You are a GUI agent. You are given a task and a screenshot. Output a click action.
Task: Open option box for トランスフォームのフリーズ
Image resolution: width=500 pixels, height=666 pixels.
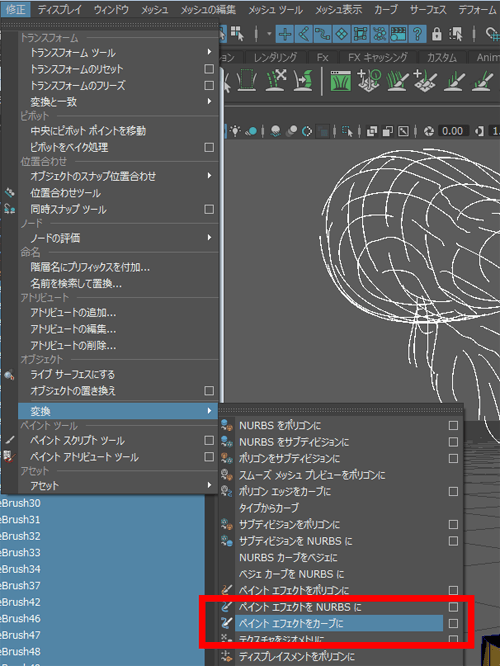click(209, 85)
